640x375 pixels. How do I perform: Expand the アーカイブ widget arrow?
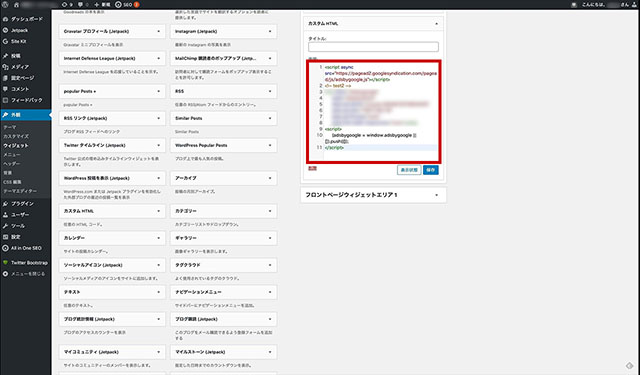pos(270,178)
